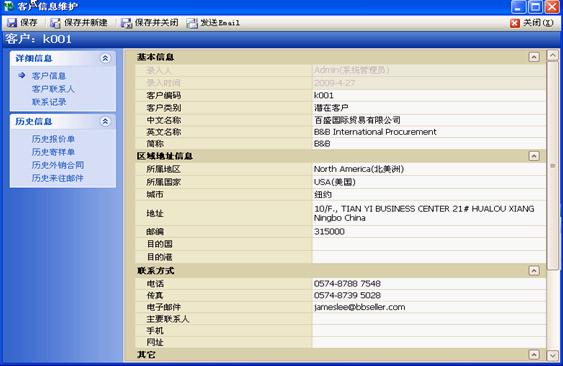Collapse the 其它 section

(534, 355)
